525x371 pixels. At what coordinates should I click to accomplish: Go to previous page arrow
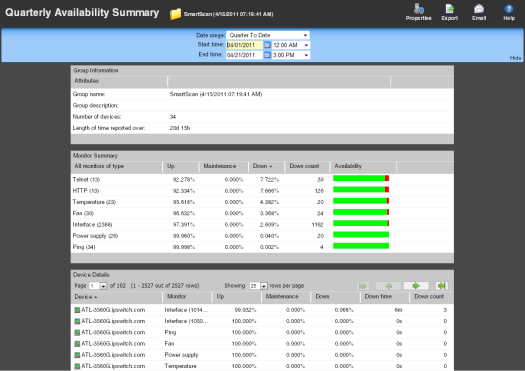(x=388, y=286)
